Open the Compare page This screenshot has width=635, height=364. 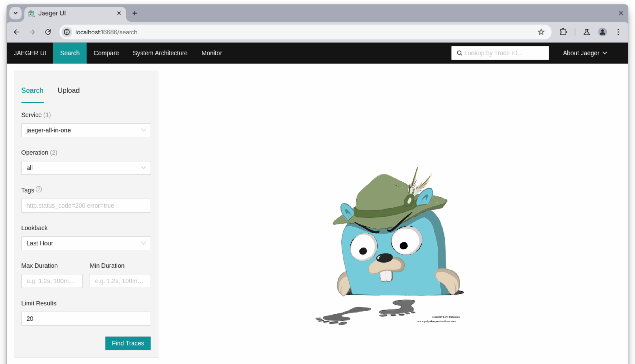click(x=106, y=53)
